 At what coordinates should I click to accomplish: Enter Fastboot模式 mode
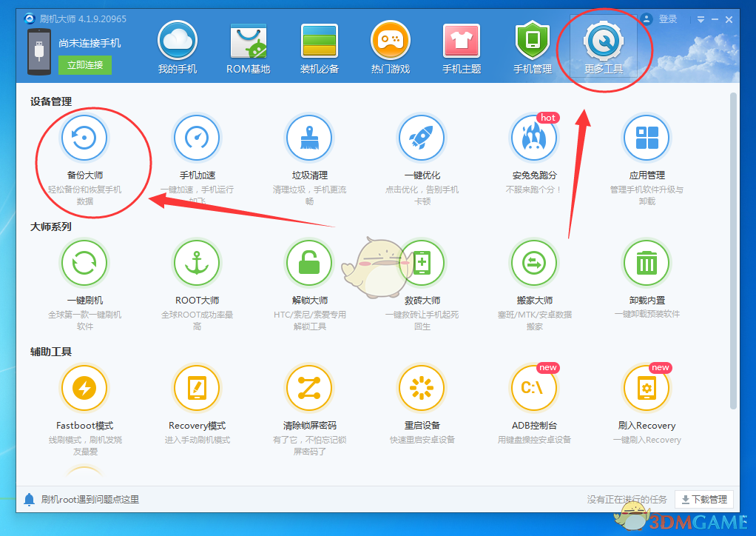(84, 387)
